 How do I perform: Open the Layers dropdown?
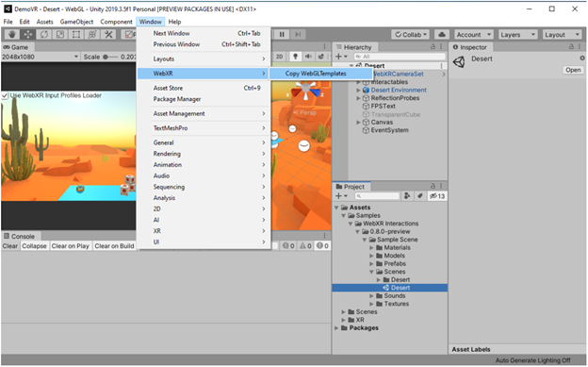[517, 35]
